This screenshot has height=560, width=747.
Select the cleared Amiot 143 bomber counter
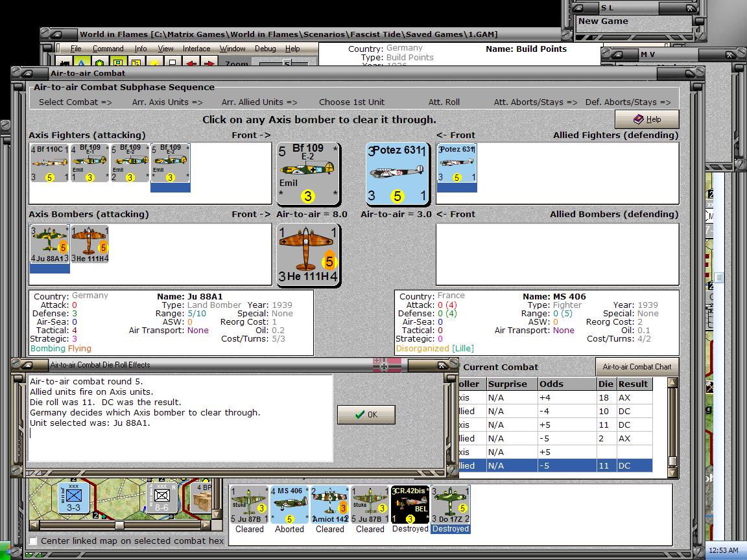pos(329,505)
